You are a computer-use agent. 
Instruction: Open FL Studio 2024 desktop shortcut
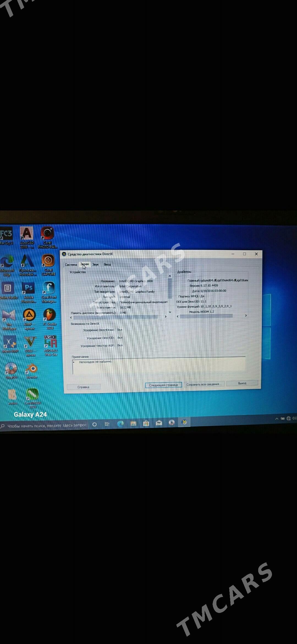(50, 319)
